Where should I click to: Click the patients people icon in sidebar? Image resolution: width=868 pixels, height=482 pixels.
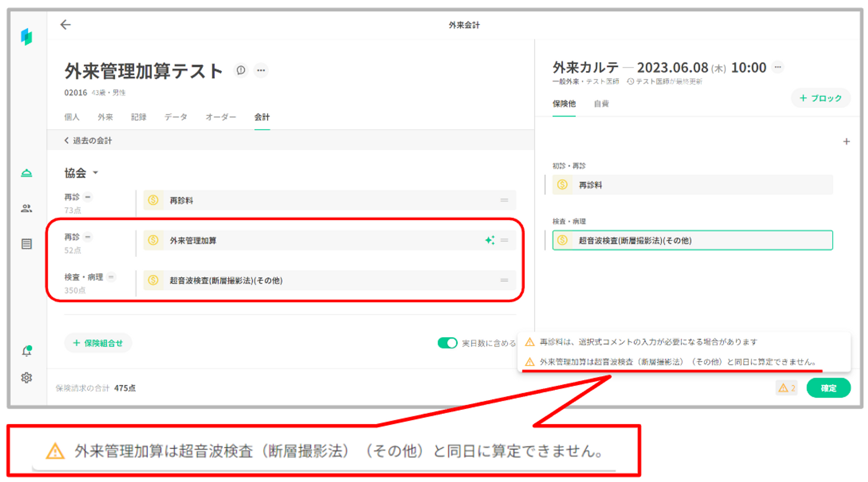(26, 209)
